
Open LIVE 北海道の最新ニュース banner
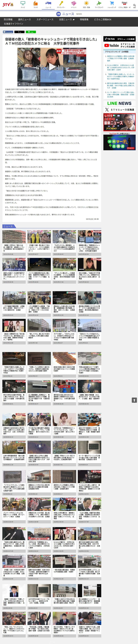[x=120, y=122]
